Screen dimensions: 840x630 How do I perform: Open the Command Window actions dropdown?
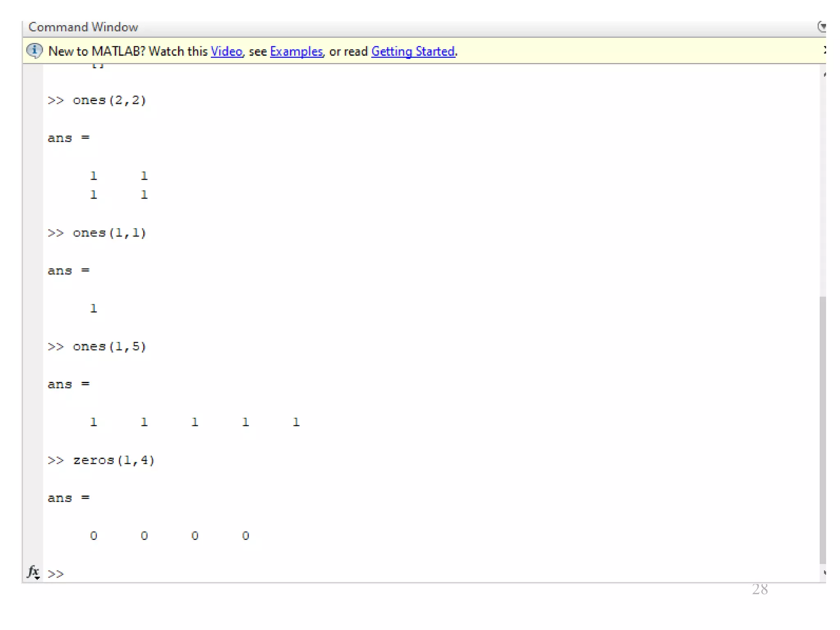point(822,27)
